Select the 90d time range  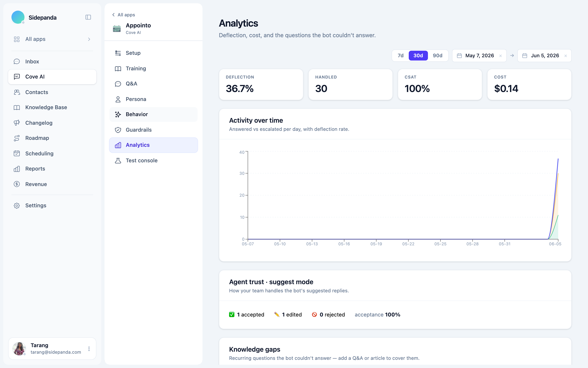pos(438,55)
